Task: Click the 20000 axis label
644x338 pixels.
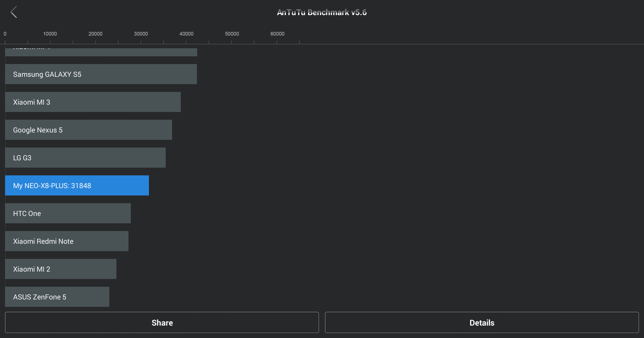Action: pyautogui.click(x=96, y=34)
